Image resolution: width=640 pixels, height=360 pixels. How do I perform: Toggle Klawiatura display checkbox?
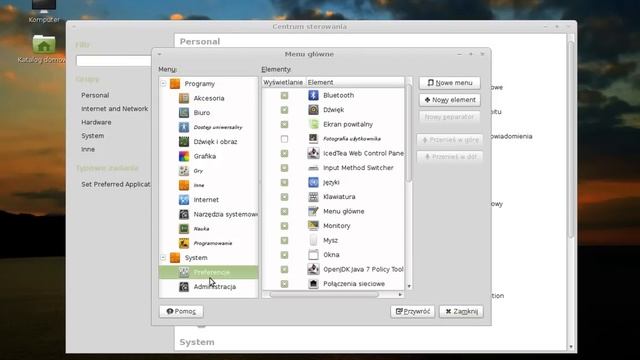284,197
